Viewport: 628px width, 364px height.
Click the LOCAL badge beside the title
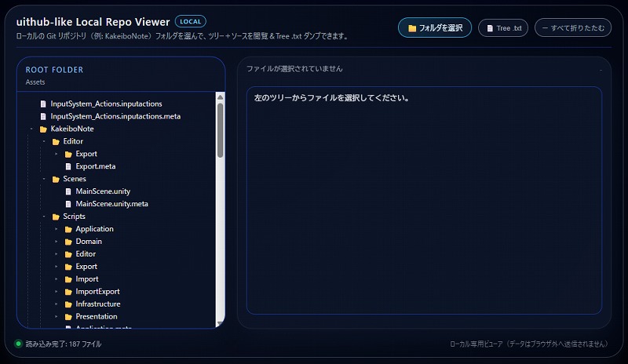pos(190,22)
